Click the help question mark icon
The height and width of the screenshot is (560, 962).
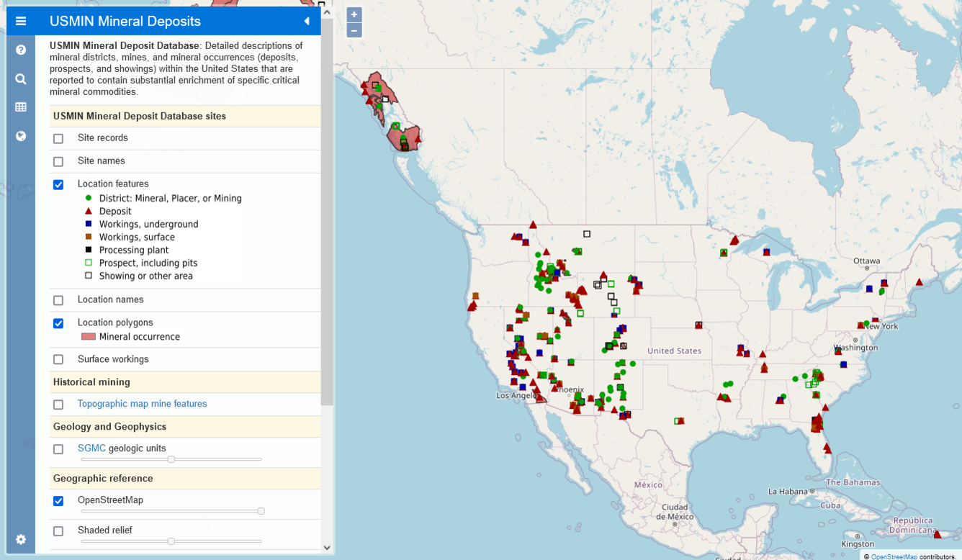click(x=20, y=49)
